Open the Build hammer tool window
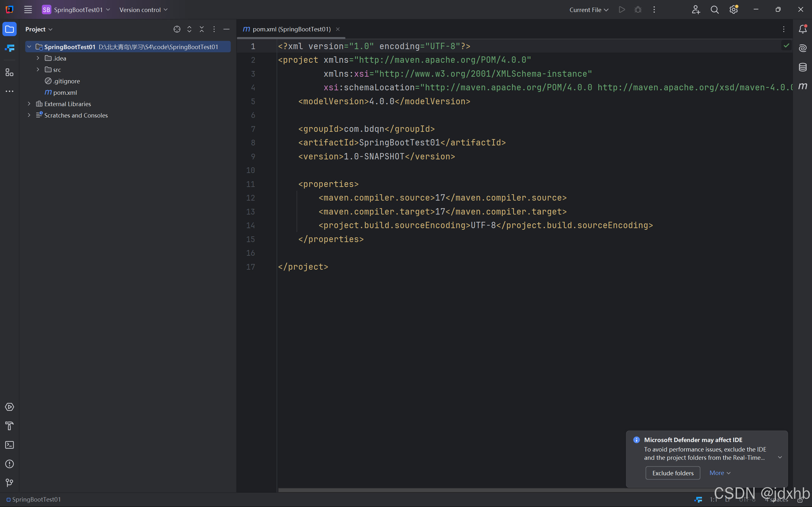 [10, 426]
